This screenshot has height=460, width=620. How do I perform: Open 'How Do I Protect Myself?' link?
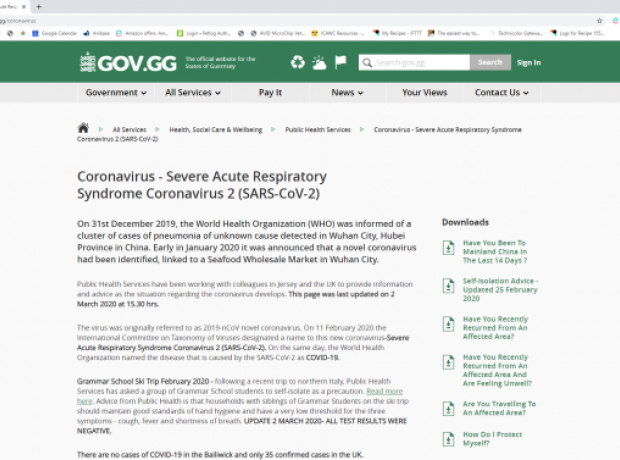[492, 439]
